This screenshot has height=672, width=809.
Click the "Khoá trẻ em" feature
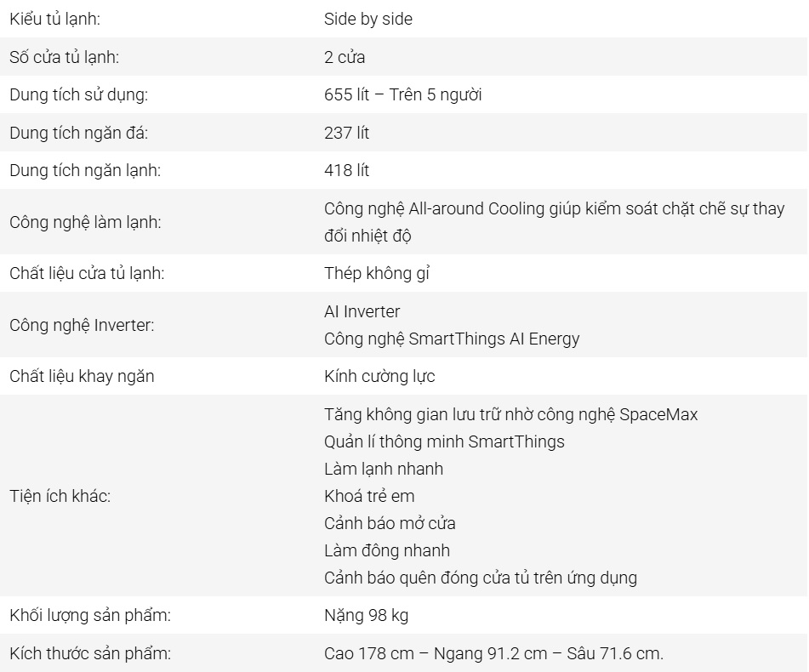[369, 497]
